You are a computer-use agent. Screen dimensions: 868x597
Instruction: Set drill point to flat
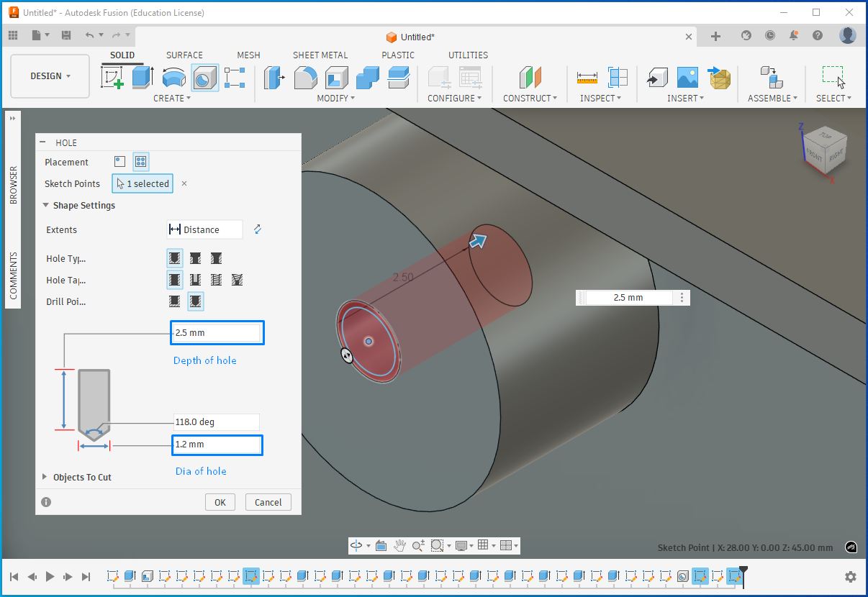[x=174, y=301]
